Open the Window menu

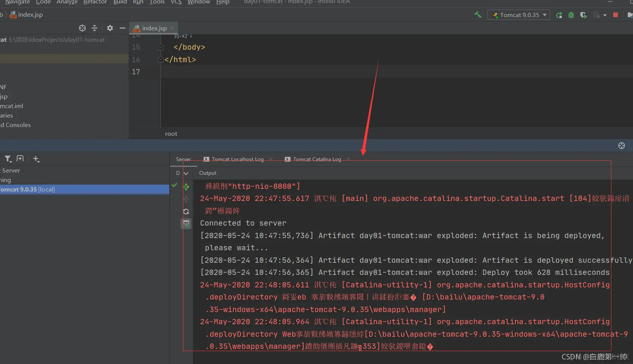click(199, 2)
